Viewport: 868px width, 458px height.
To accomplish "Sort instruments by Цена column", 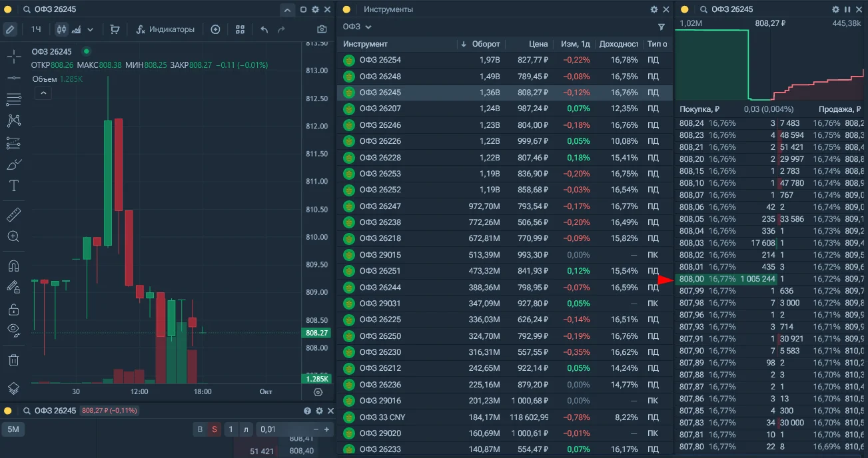I will tap(538, 44).
